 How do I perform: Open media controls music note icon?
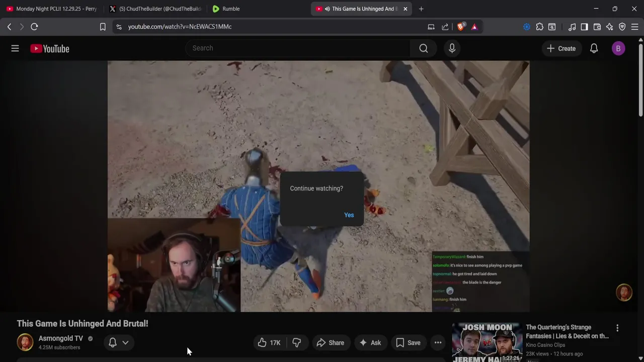point(572,27)
